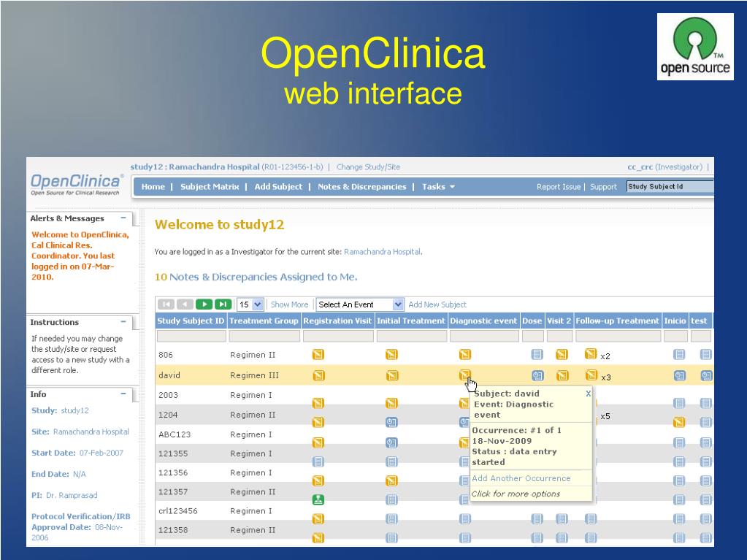The width and height of the screenshot is (747, 560).
Task: Click cc_crc user name link
Action: click(640, 166)
